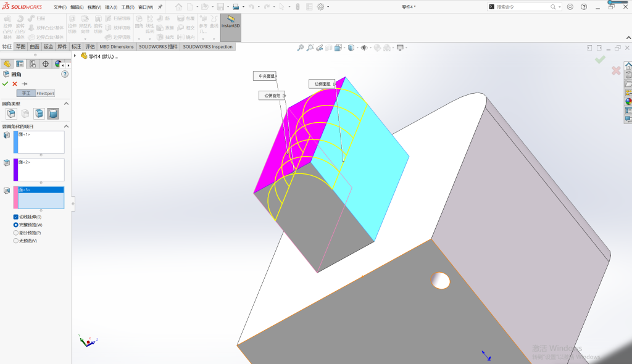The image size is (632, 364).
Task: Select face fillet type icon
Action: click(39, 114)
